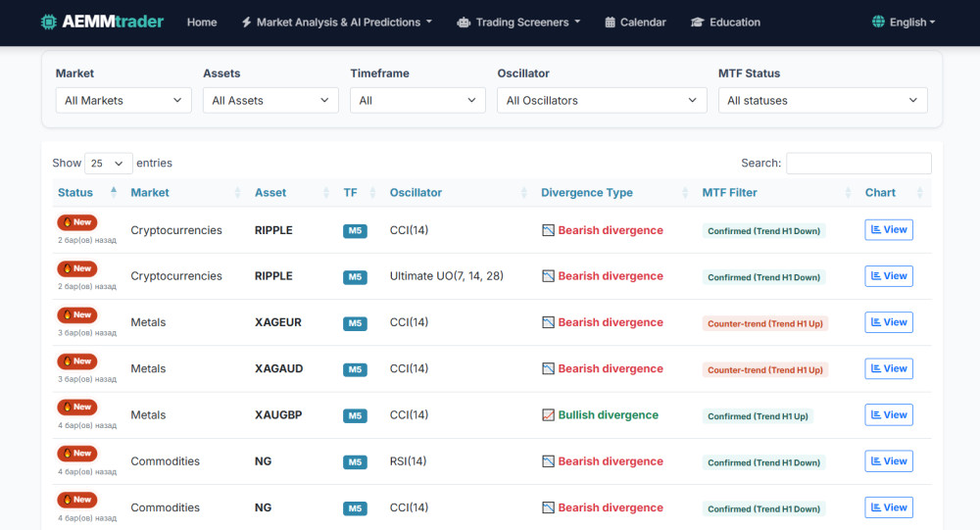The height and width of the screenshot is (530, 980).
Task: Click the robot icon for Trading Screeners
Action: pyautogui.click(x=464, y=23)
